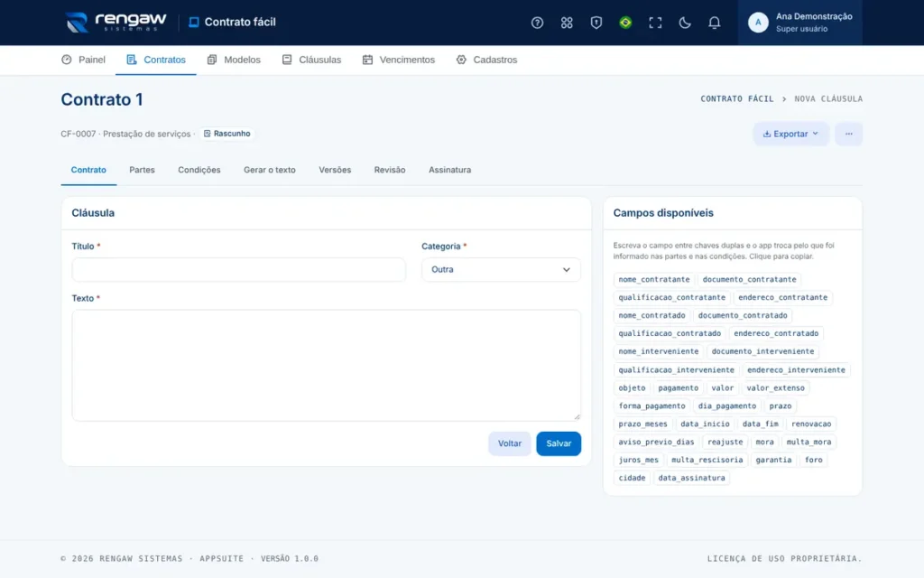
Task: Open notifications bell icon
Action: (714, 23)
